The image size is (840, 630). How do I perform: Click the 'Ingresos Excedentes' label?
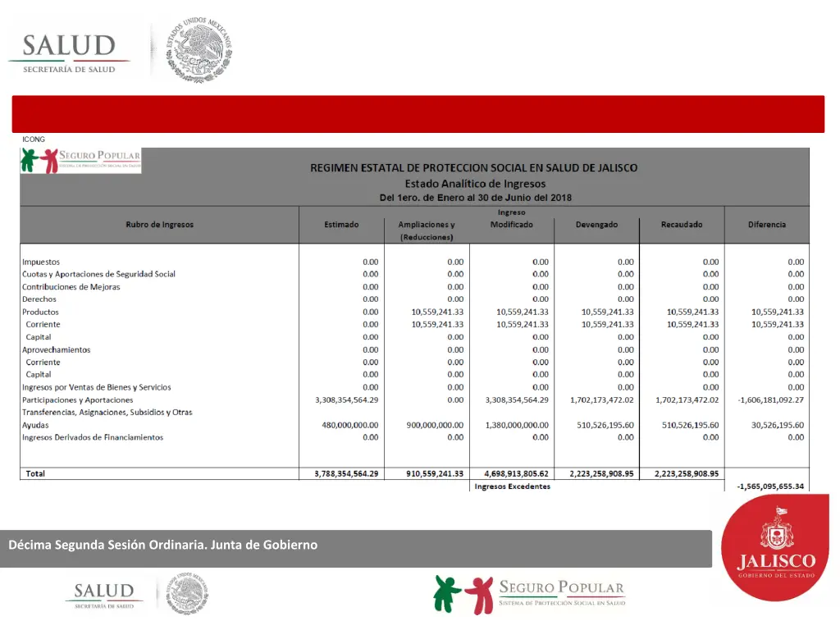tap(512, 486)
